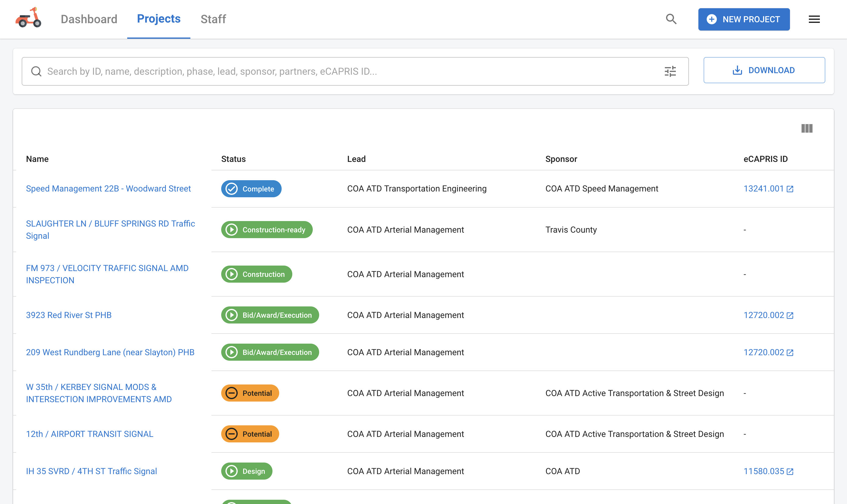
Task: Click Bid/Award/Execution badge for Red River St
Action: pos(270,315)
